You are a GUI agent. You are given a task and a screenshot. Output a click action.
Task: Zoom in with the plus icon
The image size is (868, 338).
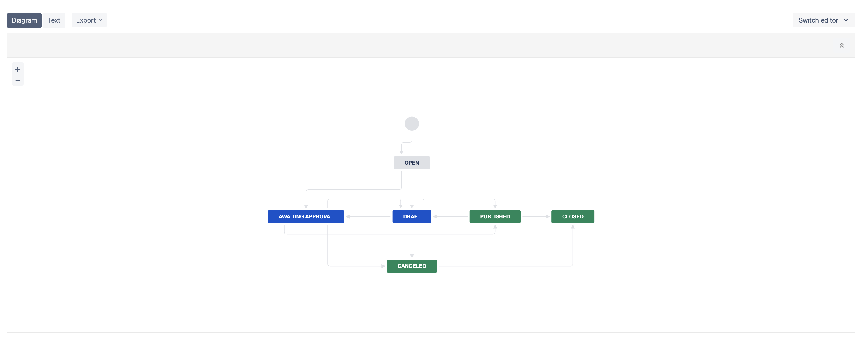(18, 70)
